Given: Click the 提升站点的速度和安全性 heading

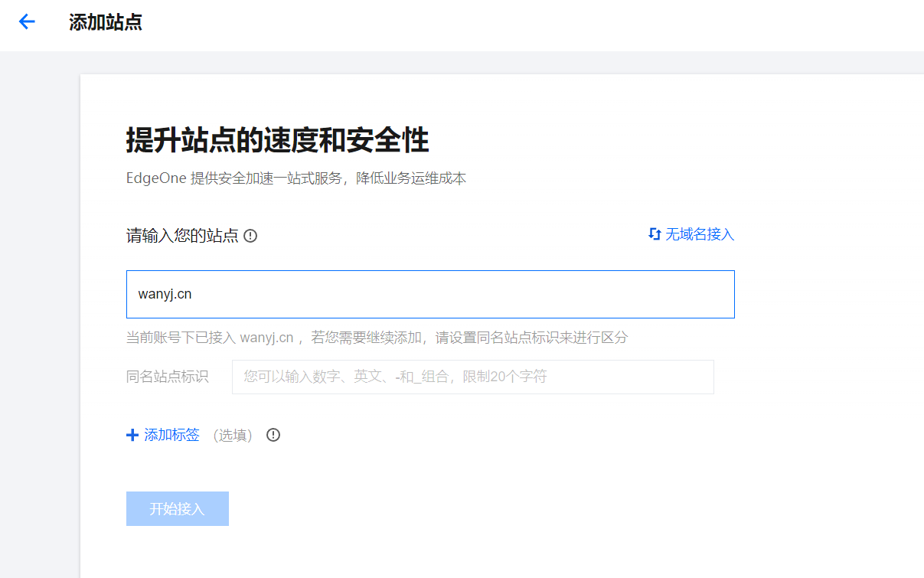Looking at the screenshot, I should (277, 142).
